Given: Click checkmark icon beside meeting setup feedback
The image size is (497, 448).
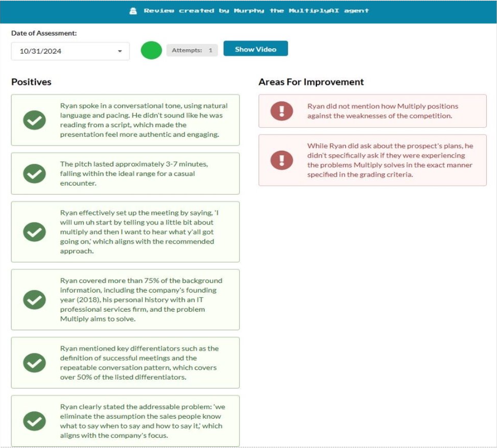Looking at the screenshot, I should (34, 231).
